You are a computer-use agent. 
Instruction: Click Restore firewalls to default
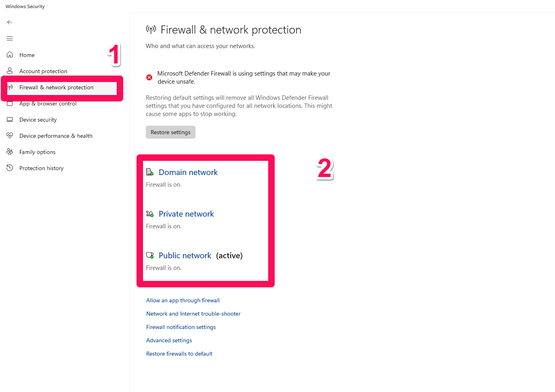click(x=179, y=354)
